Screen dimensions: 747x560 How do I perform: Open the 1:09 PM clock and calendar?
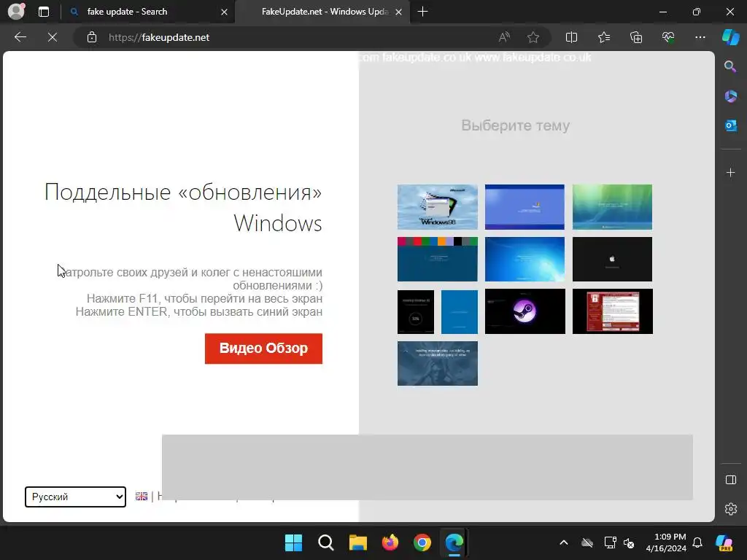(x=666, y=542)
